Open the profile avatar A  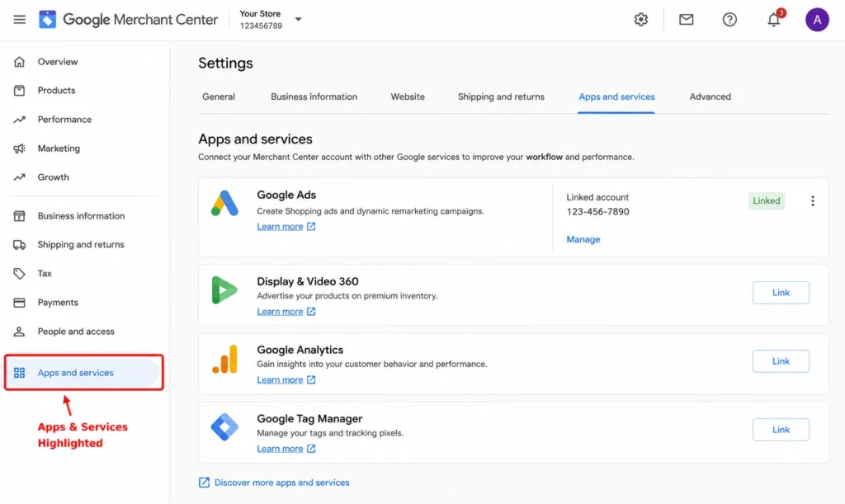pyautogui.click(x=817, y=20)
